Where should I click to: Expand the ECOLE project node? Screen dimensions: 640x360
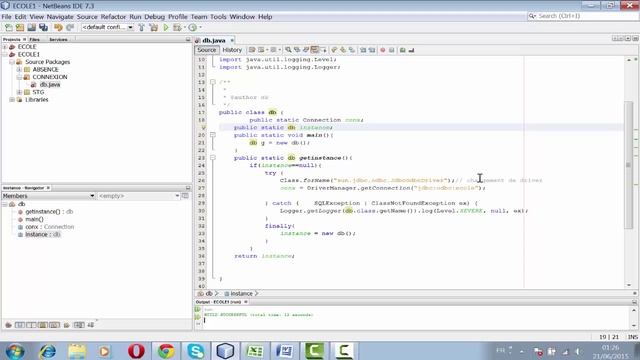click(5, 47)
